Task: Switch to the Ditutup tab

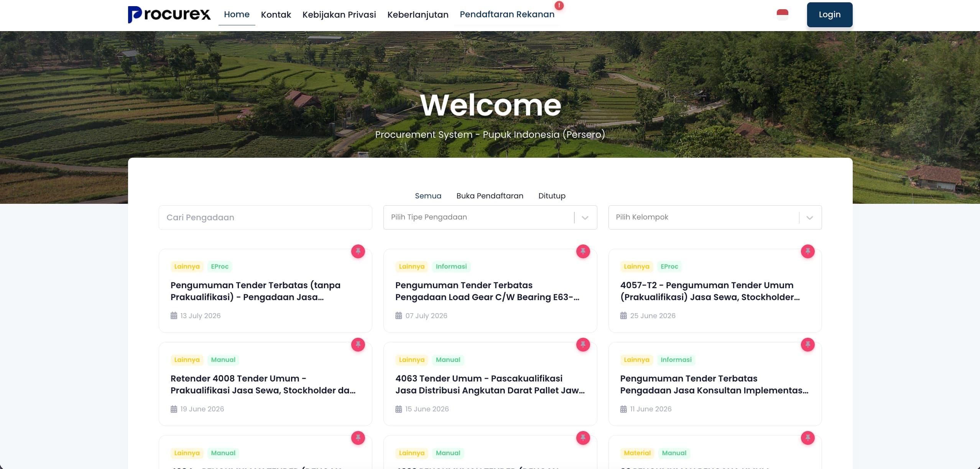Action: coord(552,196)
